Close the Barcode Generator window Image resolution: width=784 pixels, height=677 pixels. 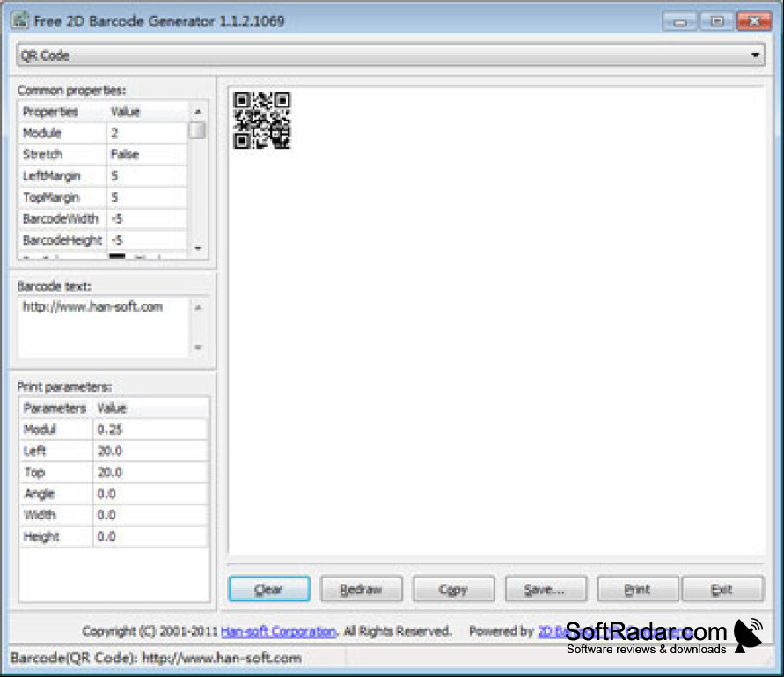coord(754,21)
